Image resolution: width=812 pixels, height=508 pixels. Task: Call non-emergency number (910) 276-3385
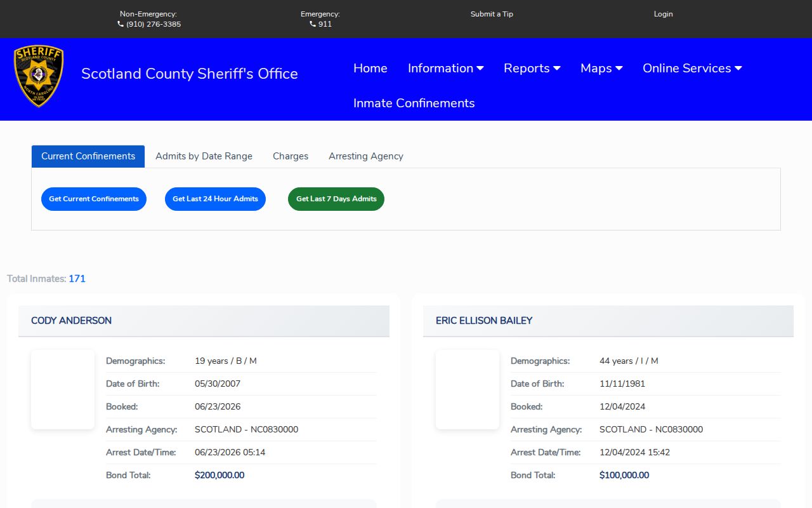point(154,24)
